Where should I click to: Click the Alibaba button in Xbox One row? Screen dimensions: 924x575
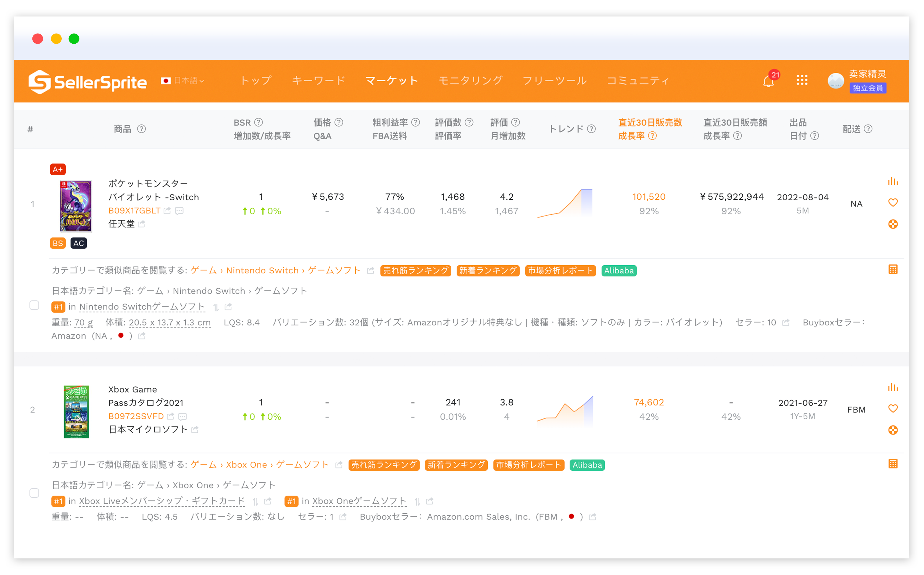[x=587, y=465]
